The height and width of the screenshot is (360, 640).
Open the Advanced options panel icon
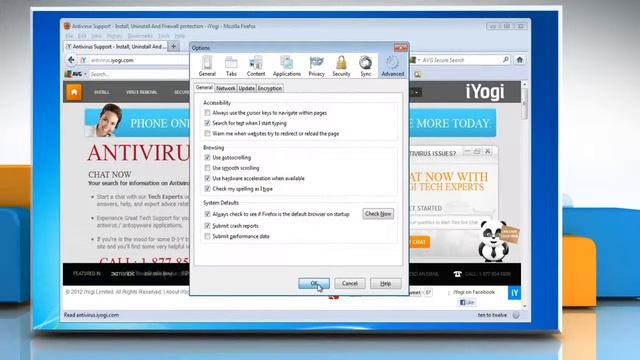pos(393,66)
